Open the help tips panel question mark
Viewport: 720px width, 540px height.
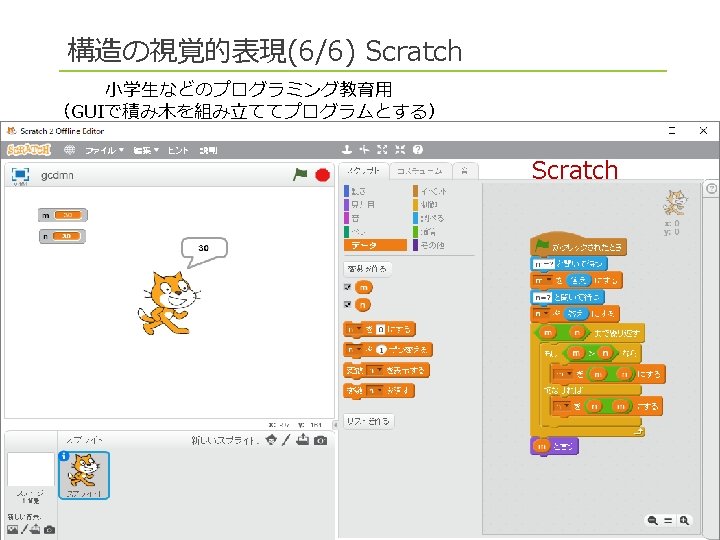point(711,189)
